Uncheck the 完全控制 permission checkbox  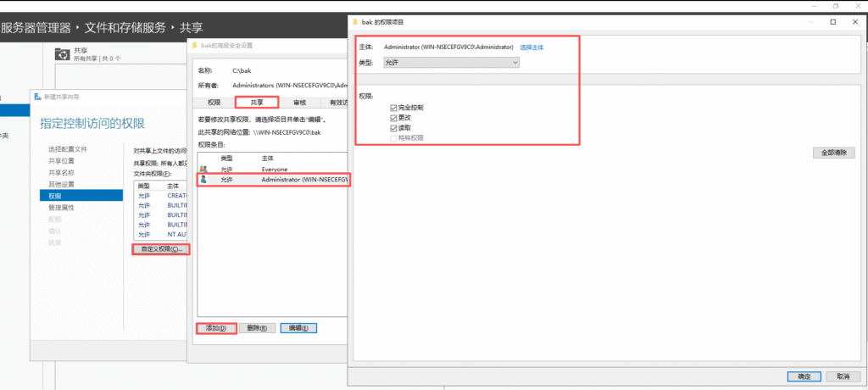pos(393,109)
